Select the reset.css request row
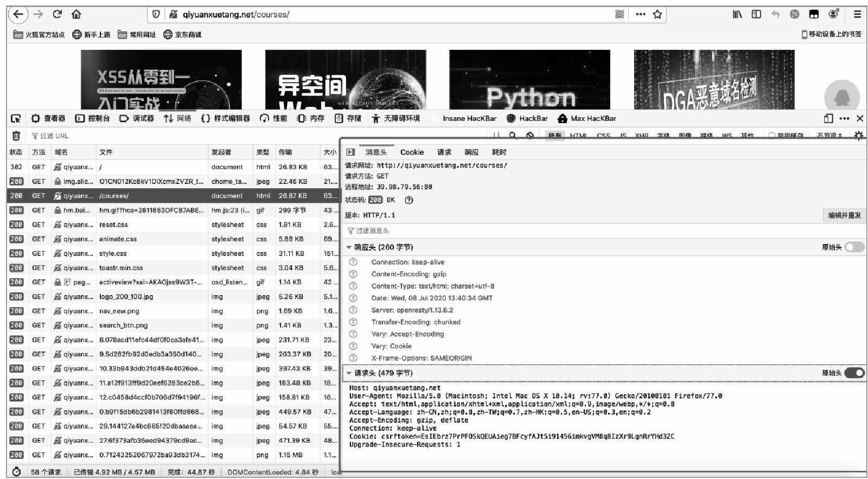This screenshot has height=479, width=868. point(173,225)
